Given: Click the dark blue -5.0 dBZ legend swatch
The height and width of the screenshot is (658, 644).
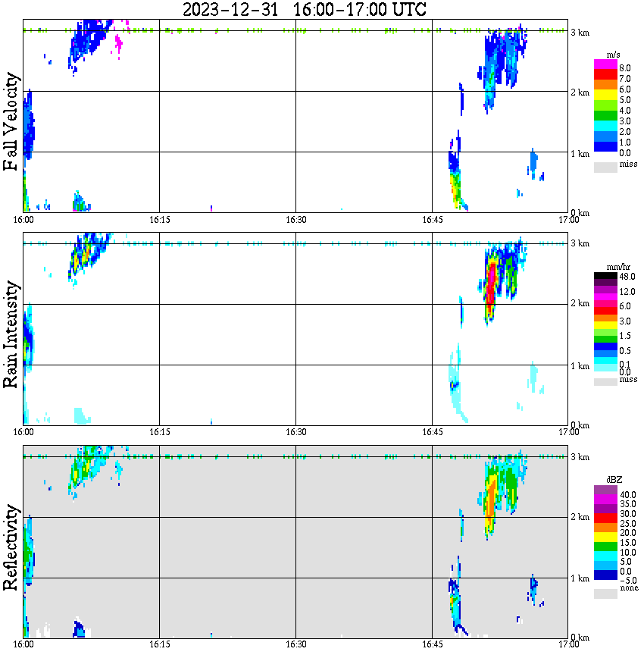Looking at the screenshot, I should click(605, 575).
